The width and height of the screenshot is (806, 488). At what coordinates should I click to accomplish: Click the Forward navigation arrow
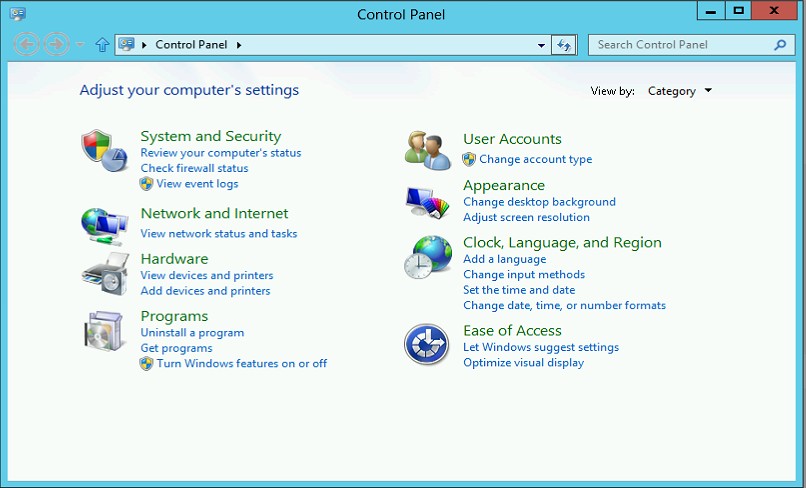click(57, 45)
